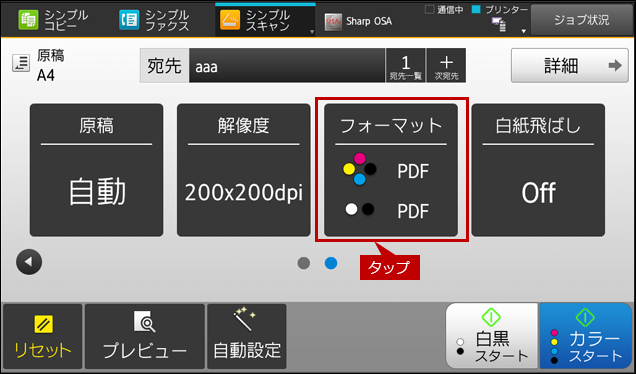
Task: Select the first gray page indicator dot
Action: 304,263
